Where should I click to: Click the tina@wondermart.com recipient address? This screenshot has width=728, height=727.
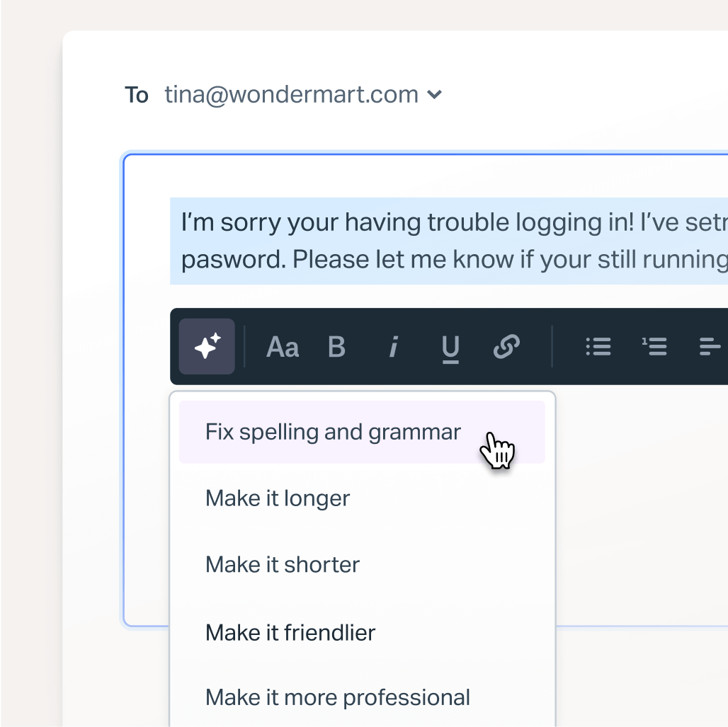pos(291,95)
